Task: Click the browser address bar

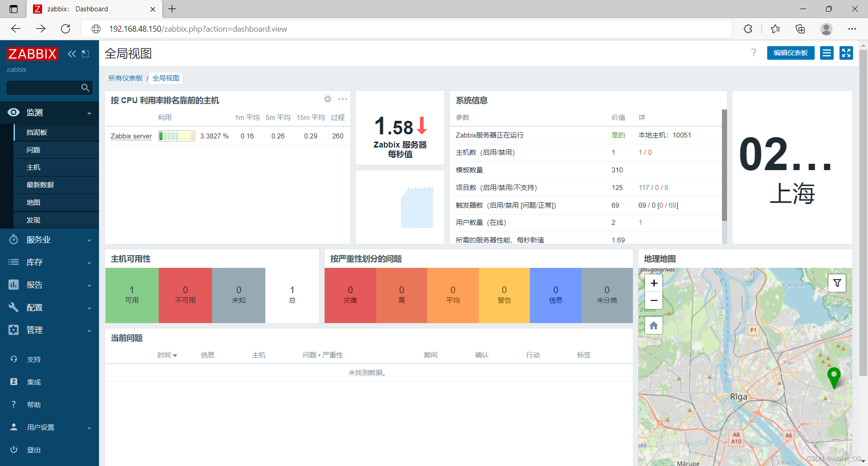Action: [407, 29]
